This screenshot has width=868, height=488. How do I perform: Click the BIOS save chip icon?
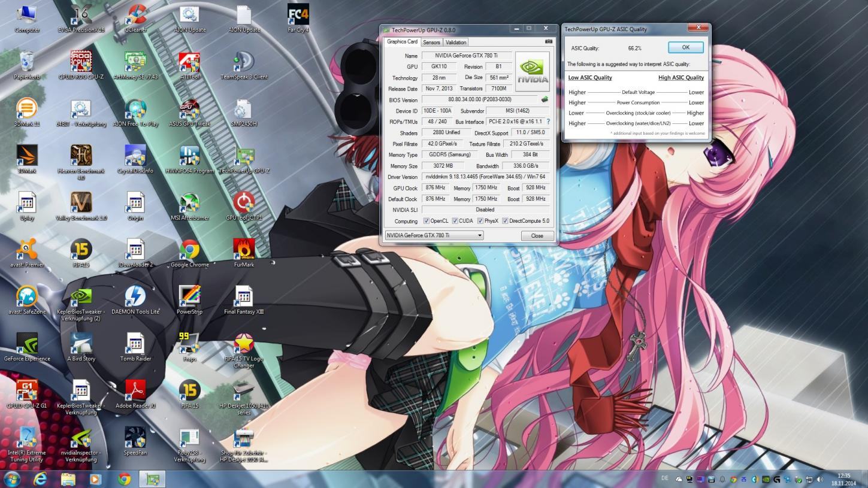545,99
